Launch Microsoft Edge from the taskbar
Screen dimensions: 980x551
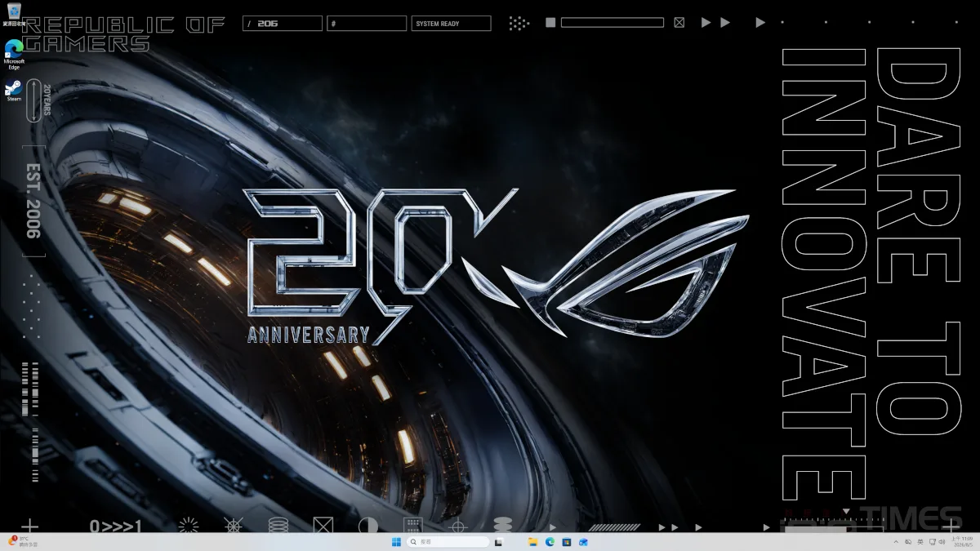click(x=550, y=542)
